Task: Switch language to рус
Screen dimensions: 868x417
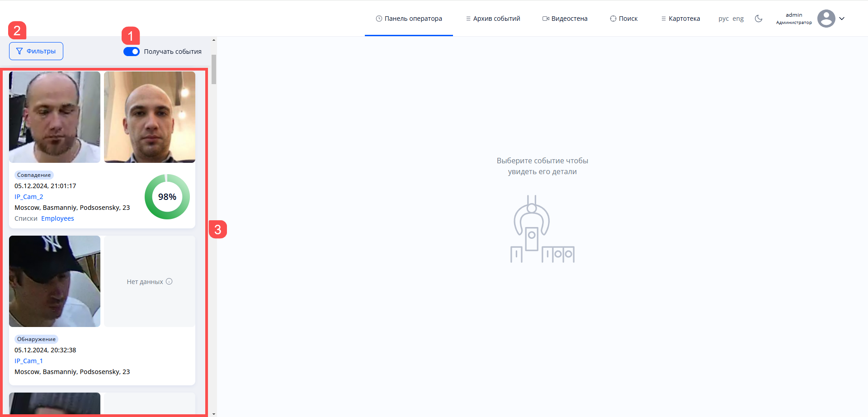Action: coord(723,19)
